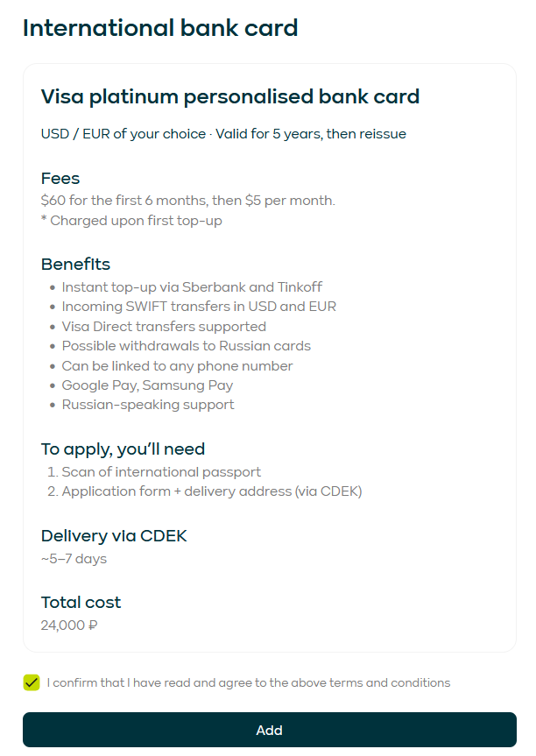Viewport: 536px width, 756px height.
Task: Click the Fees section heading
Action: tap(60, 179)
